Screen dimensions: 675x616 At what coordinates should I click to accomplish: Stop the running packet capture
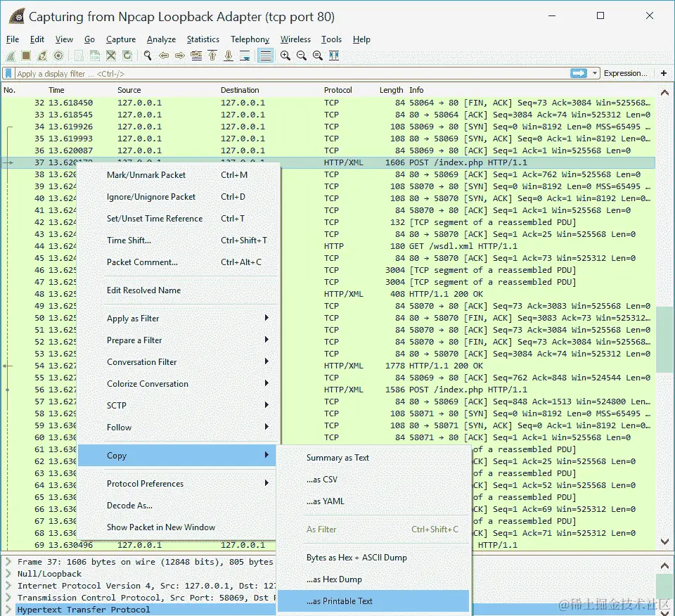(x=26, y=56)
